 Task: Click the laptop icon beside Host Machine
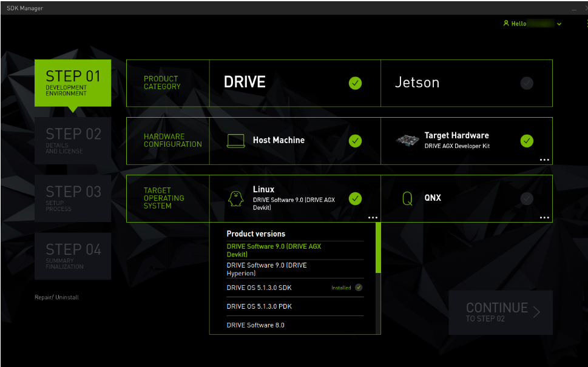click(x=237, y=140)
